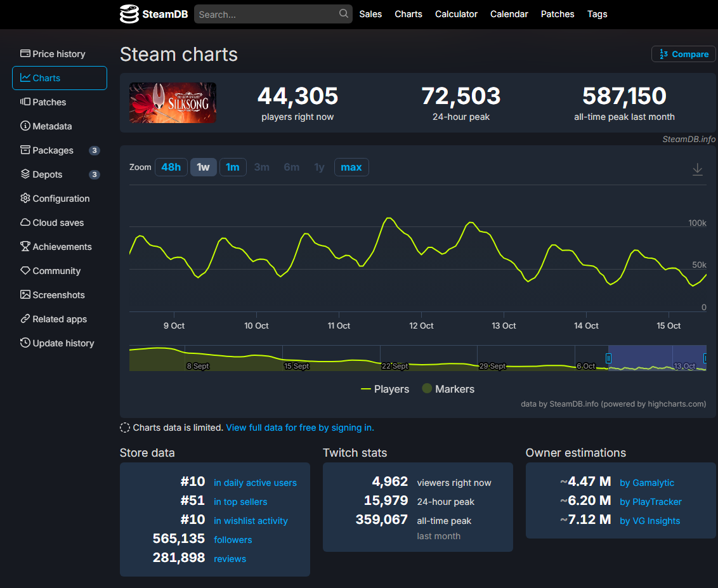Open 'in daily active users' link
The height and width of the screenshot is (588, 718).
[255, 483]
